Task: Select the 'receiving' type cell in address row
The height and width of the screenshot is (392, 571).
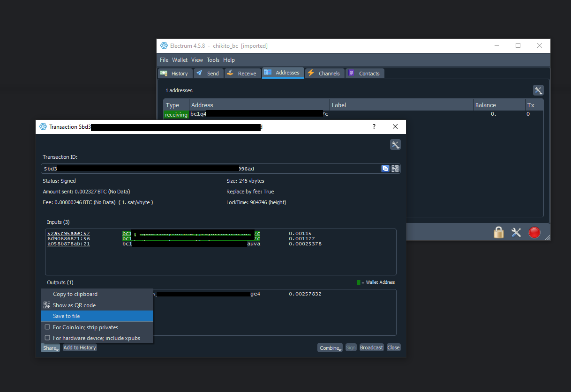Action: [x=176, y=115]
